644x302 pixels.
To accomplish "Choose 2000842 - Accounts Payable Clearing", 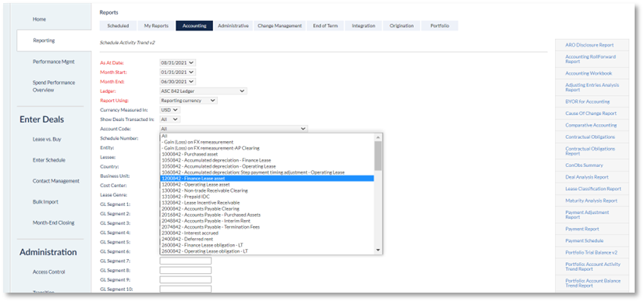I will [x=267, y=209].
